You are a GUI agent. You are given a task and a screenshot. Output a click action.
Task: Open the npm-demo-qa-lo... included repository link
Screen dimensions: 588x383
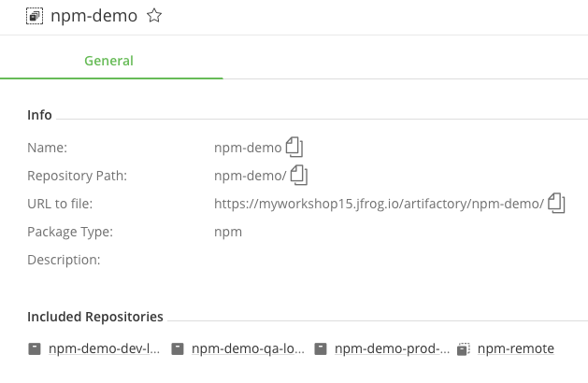coord(248,348)
